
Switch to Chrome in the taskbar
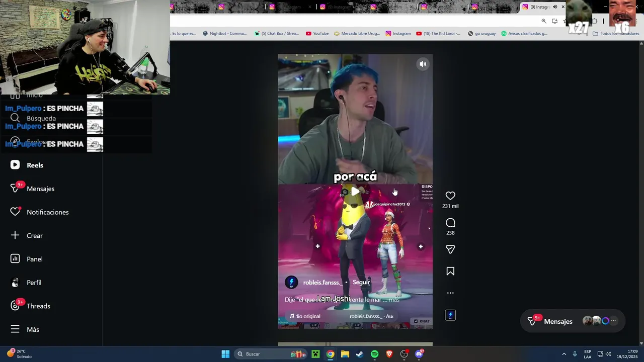point(330,354)
